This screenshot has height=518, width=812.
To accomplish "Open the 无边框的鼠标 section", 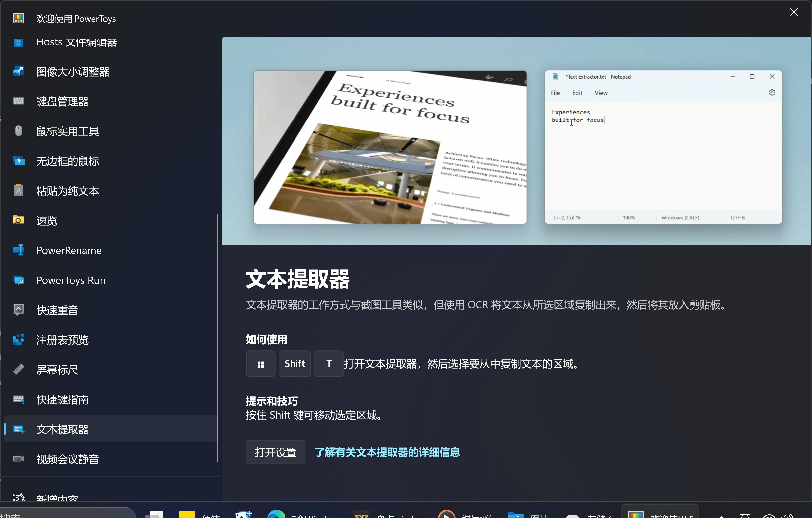I will click(x=68, y=161).
